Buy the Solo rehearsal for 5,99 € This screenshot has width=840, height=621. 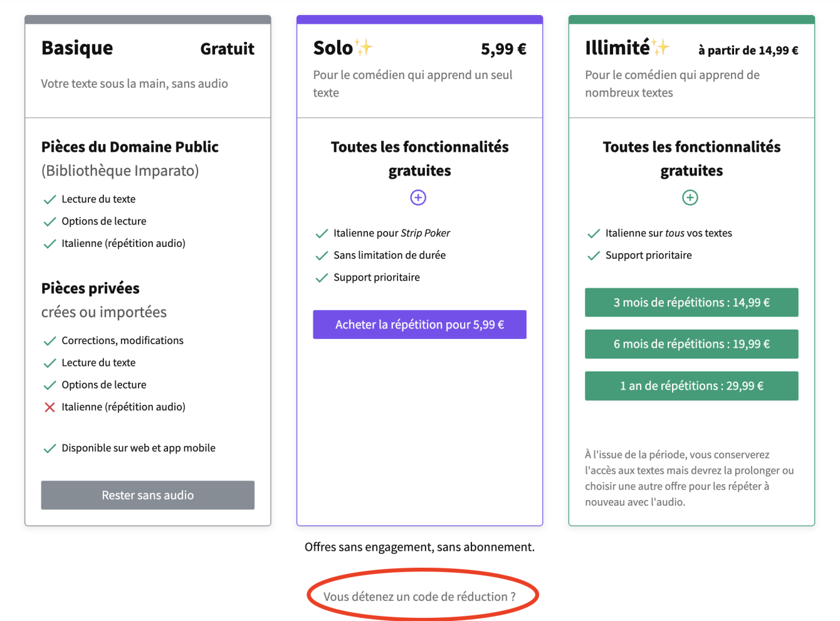pos(419,325)
